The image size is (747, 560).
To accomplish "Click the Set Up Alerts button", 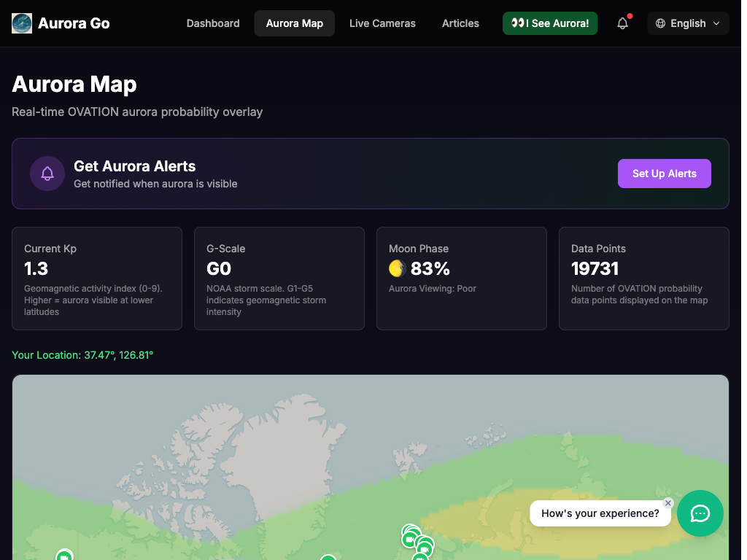I will 664,174.
